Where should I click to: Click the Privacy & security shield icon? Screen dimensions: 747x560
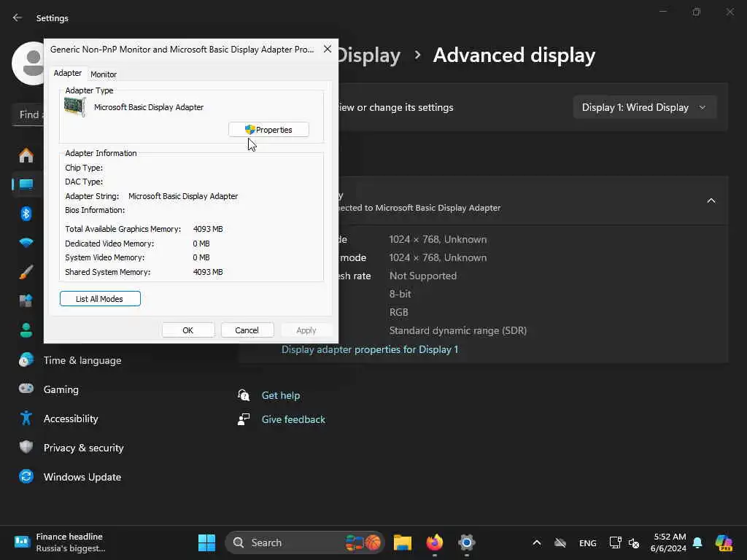pos(26,447)
